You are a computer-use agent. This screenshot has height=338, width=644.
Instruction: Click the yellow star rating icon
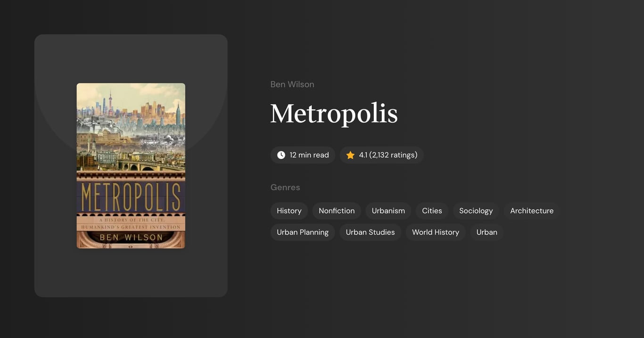(350, 155)
